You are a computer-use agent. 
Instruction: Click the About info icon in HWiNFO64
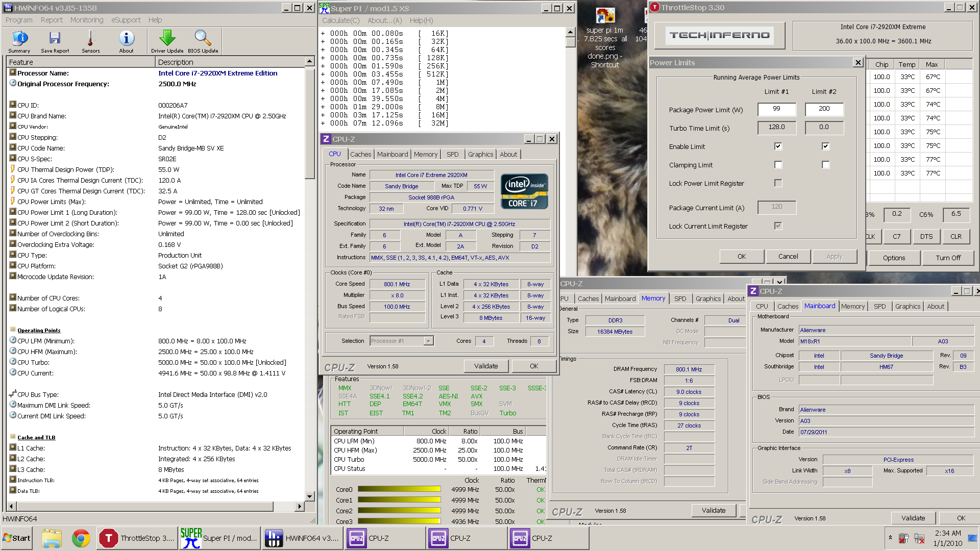[127, 42]
